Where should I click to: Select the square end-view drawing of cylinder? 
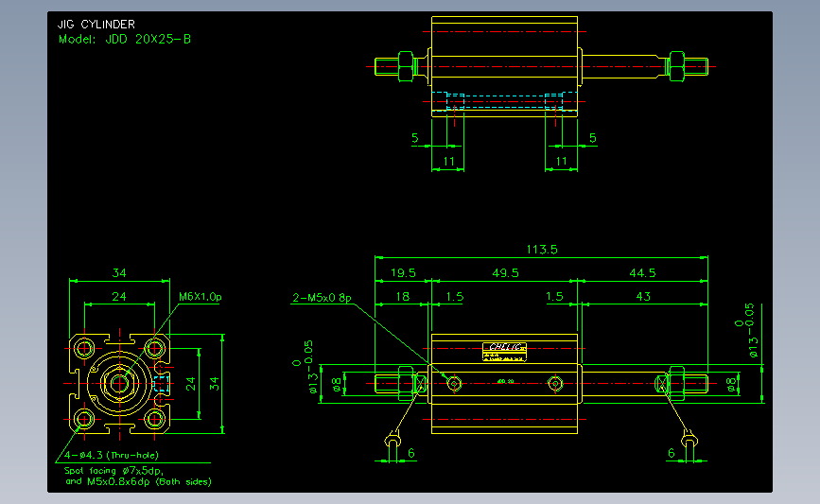pyautogui.click(x=119, y=384)
